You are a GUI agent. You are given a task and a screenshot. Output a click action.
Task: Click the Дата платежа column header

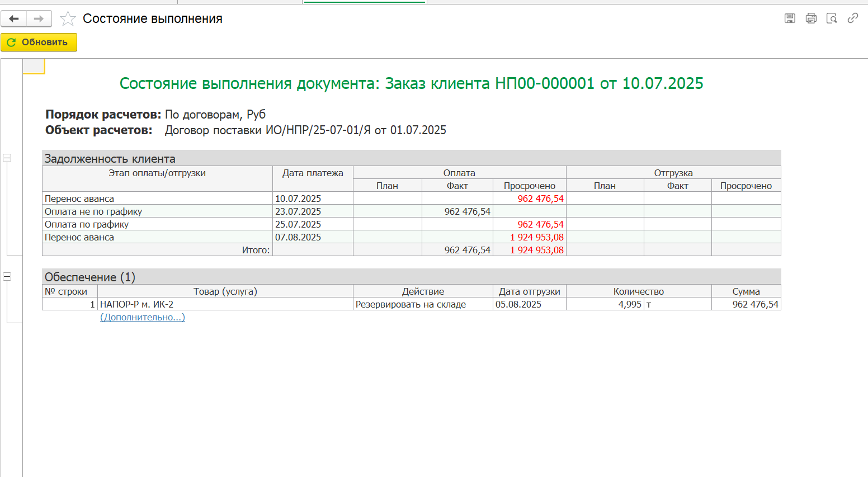click(x=313, y=173)
